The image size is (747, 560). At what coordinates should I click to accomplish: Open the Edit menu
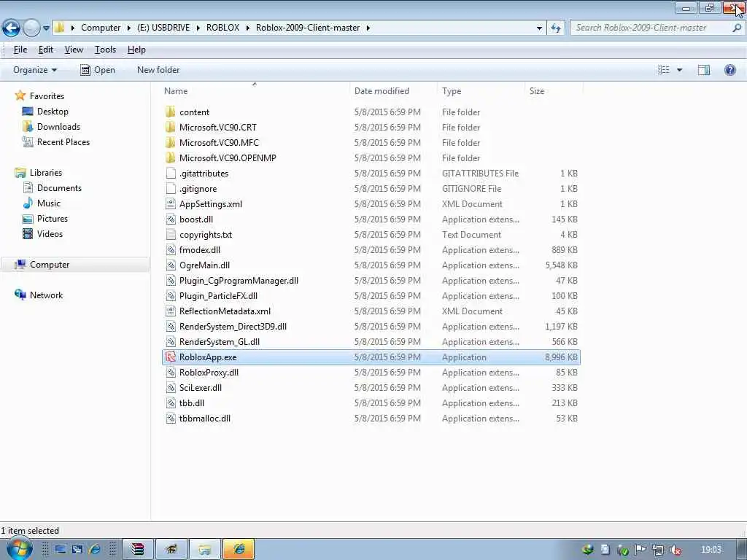pyautogui.click(x=46, y=50)
